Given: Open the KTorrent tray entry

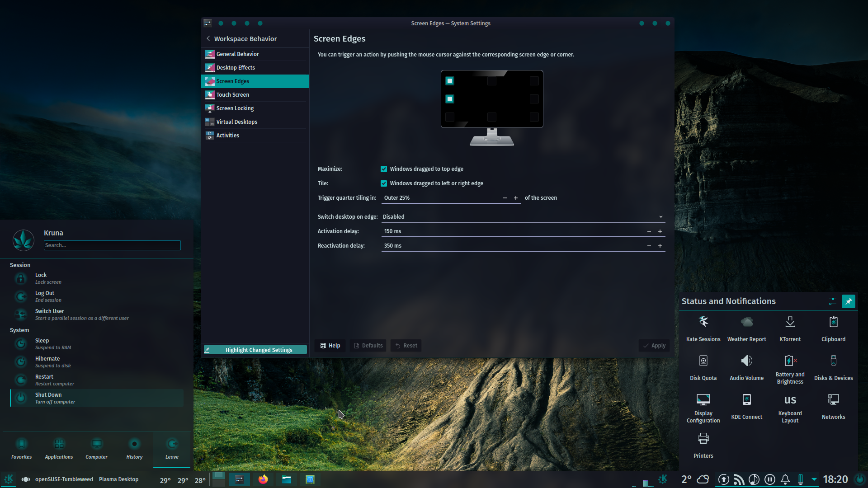Looking at the screenshot, I should coord(790,329).
